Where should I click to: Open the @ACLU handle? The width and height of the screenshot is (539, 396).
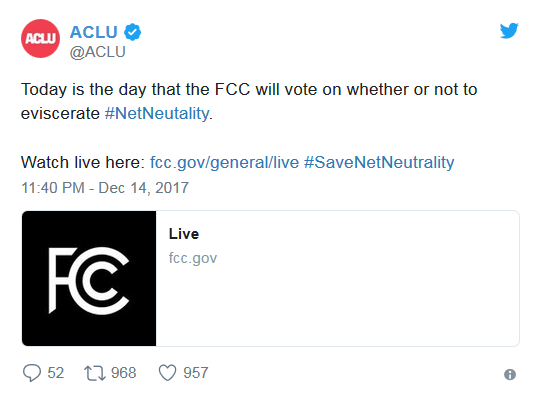click(x=98, y=52)
